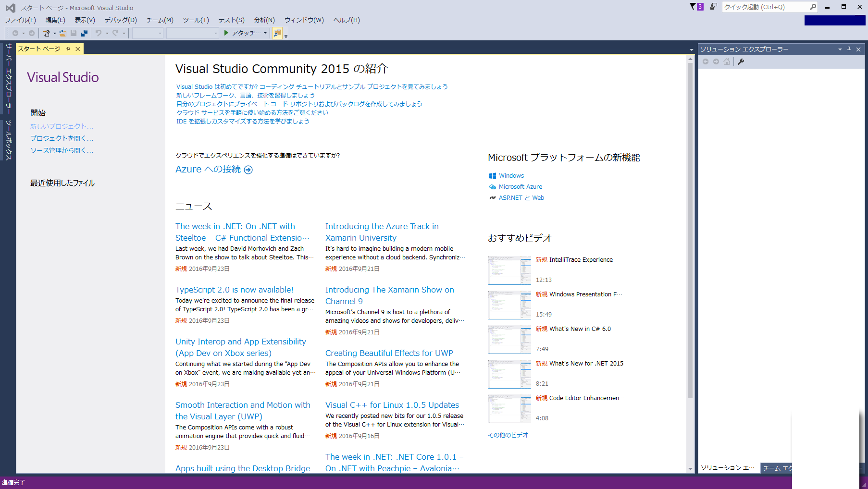Screen dimensions: 868x489
Task: Click the Open File folder icon
Action: pyautogui.click(x=62, y=33)
